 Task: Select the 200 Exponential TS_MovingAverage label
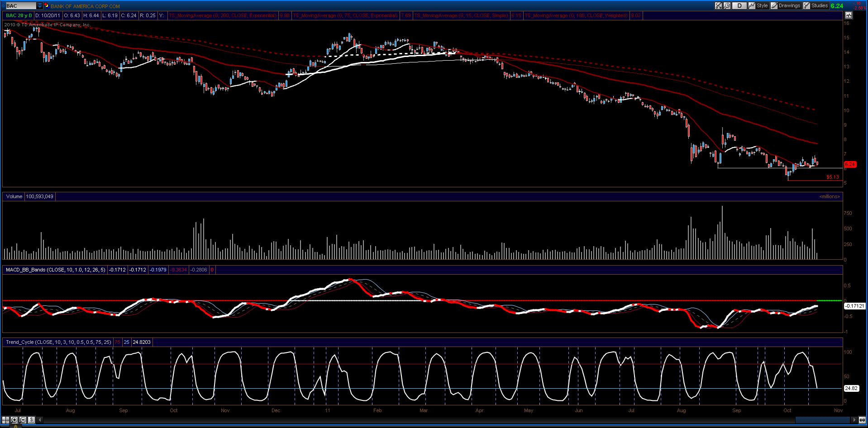(223, 15)
